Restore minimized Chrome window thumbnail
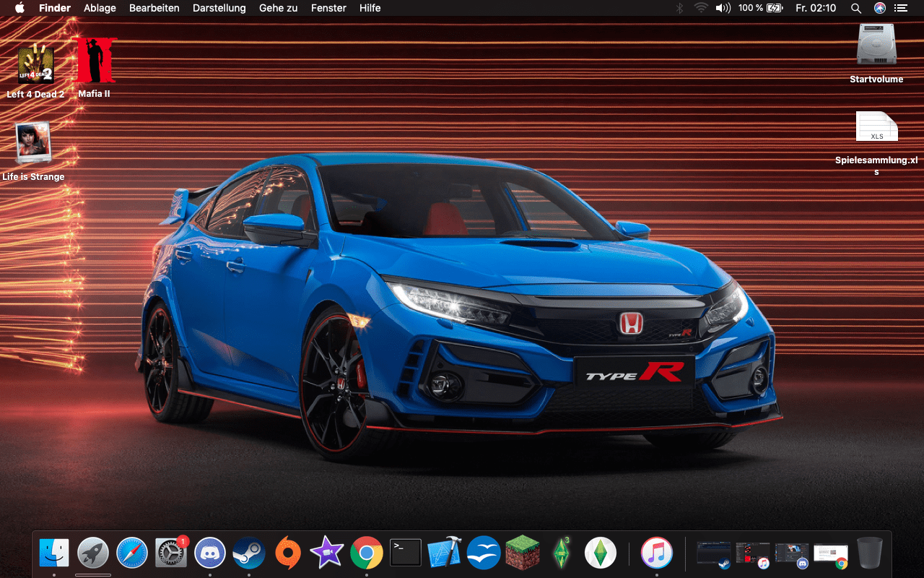 coord(831,554)
